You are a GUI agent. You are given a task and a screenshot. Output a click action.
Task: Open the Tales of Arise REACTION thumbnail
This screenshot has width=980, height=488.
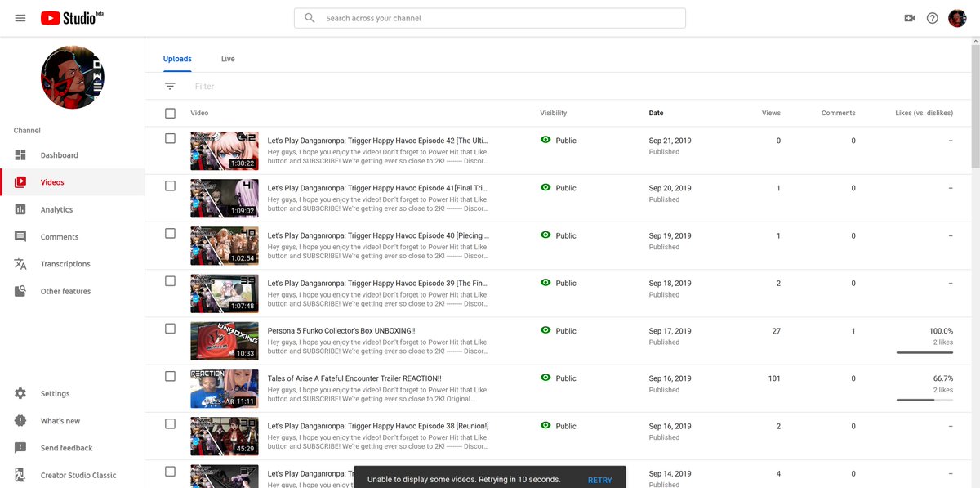(x=225, y=388)
